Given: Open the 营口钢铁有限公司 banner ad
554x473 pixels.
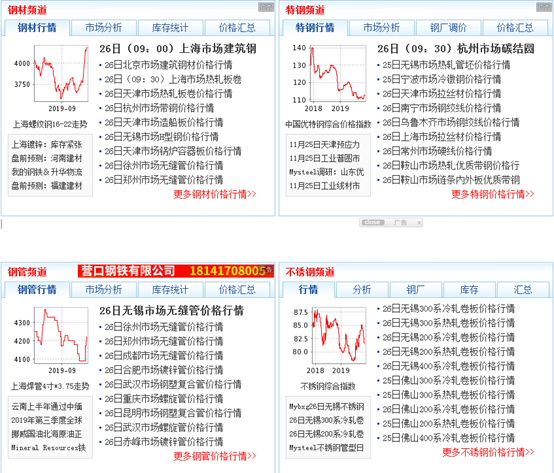Looking at the screenshot, I should point(176,271).
